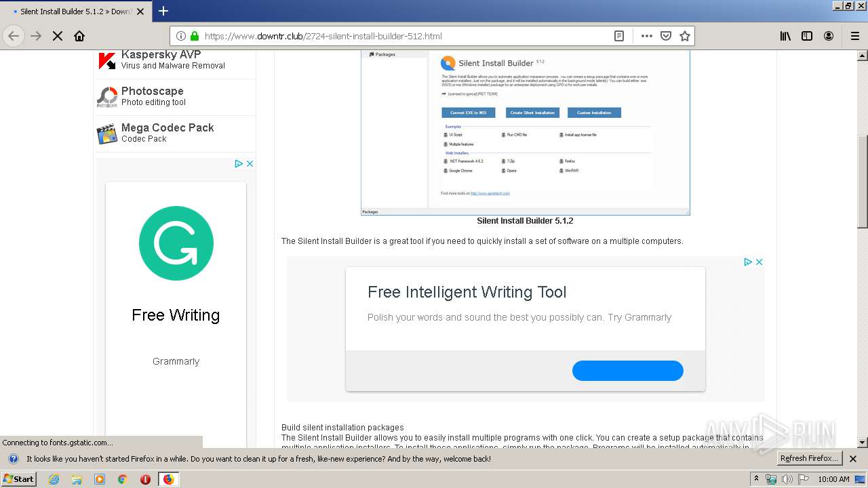This screenshot has width=868, height=488.
Task: Save page to Pocket
Action: 666,36
